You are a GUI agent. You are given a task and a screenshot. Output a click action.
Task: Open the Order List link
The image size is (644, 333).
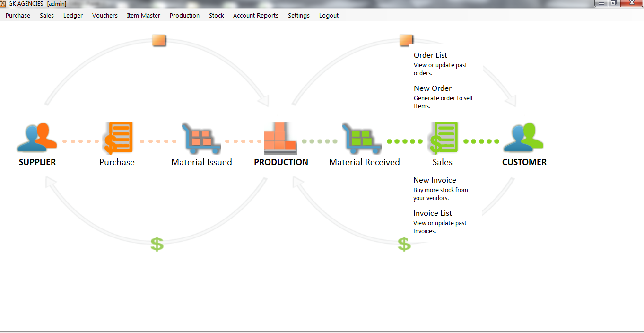point(430,55)
